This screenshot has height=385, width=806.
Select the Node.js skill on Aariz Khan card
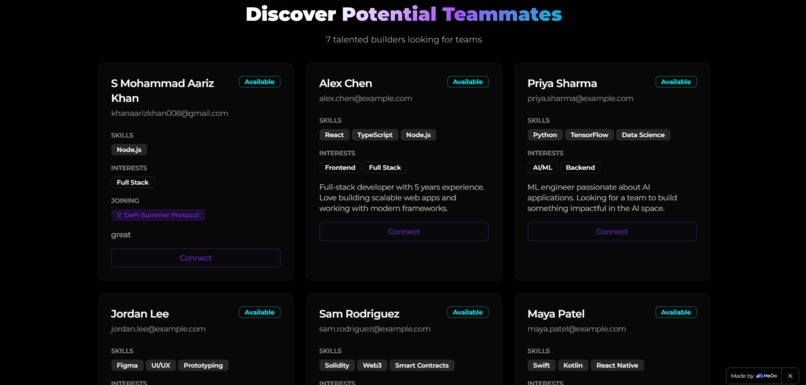(129, 150)
